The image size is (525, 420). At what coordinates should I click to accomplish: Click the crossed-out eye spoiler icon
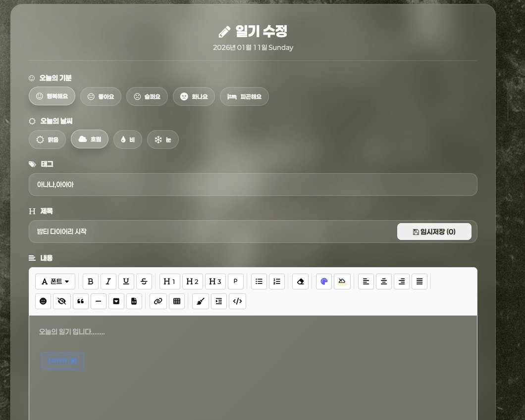point(62,301)
